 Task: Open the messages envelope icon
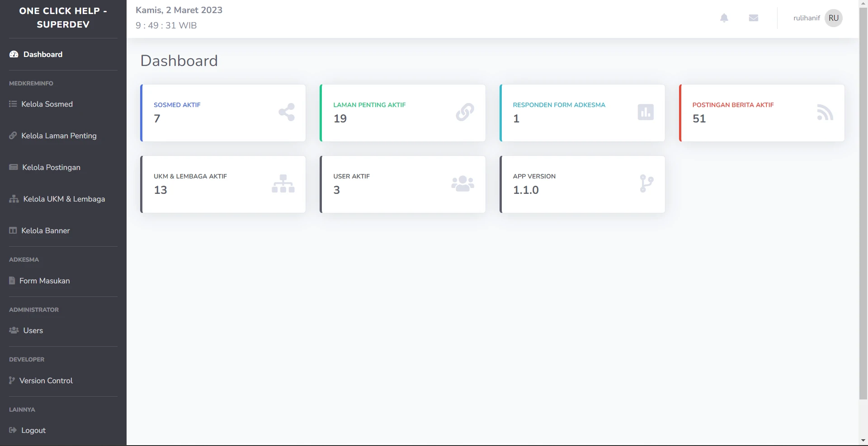click(753, 18)
